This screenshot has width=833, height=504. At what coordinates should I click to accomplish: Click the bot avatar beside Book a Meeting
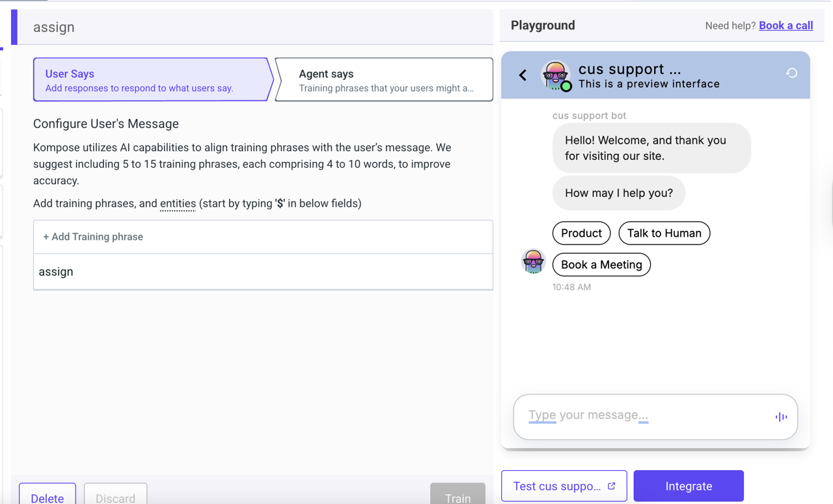point(534,261)
